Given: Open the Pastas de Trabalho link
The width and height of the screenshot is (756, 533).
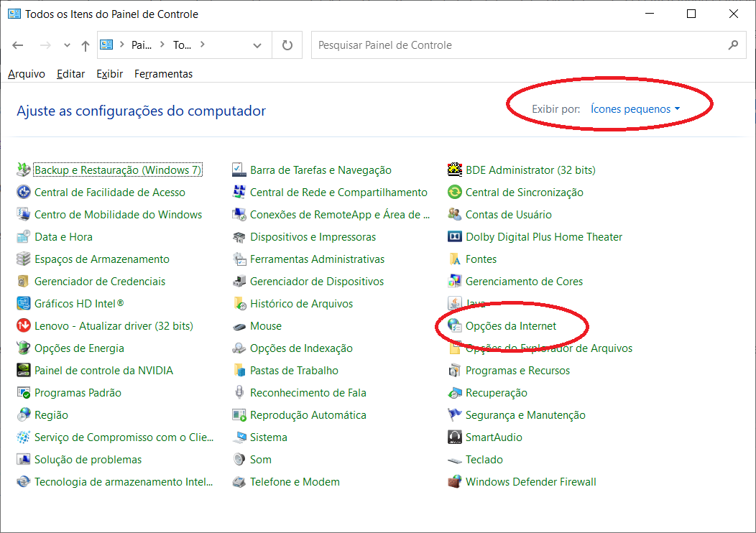Looking at the screenshot, I should 294,370.
